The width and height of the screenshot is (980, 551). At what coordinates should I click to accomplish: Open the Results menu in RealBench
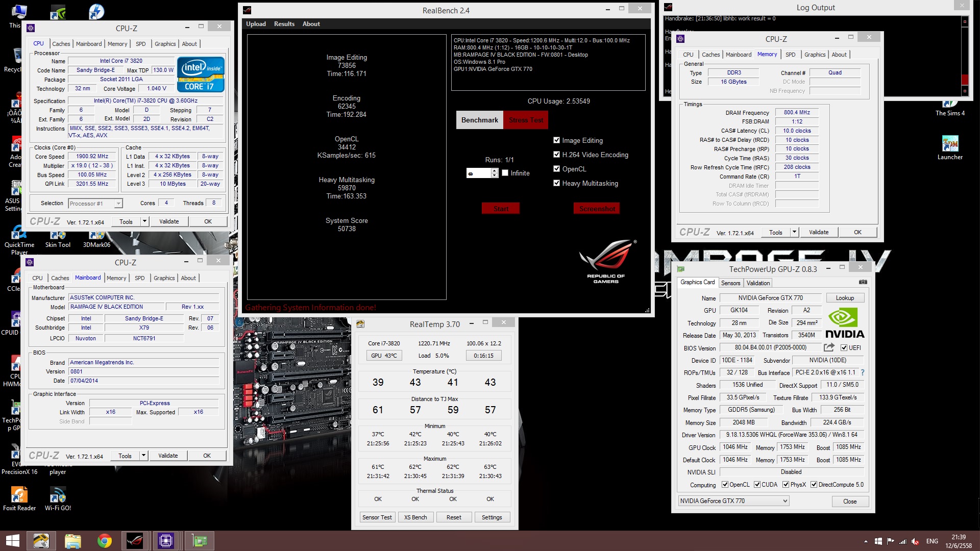[x=284, y=24]
